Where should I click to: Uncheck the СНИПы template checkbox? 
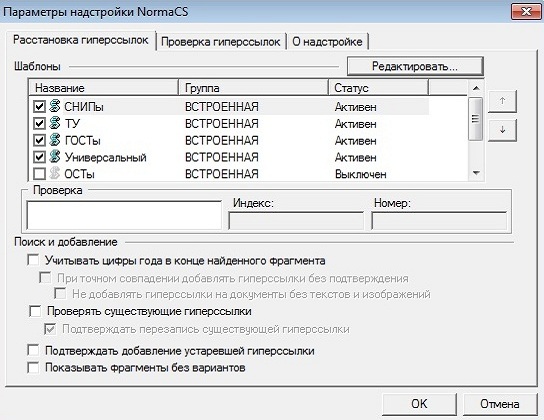[x=39, y=106]
